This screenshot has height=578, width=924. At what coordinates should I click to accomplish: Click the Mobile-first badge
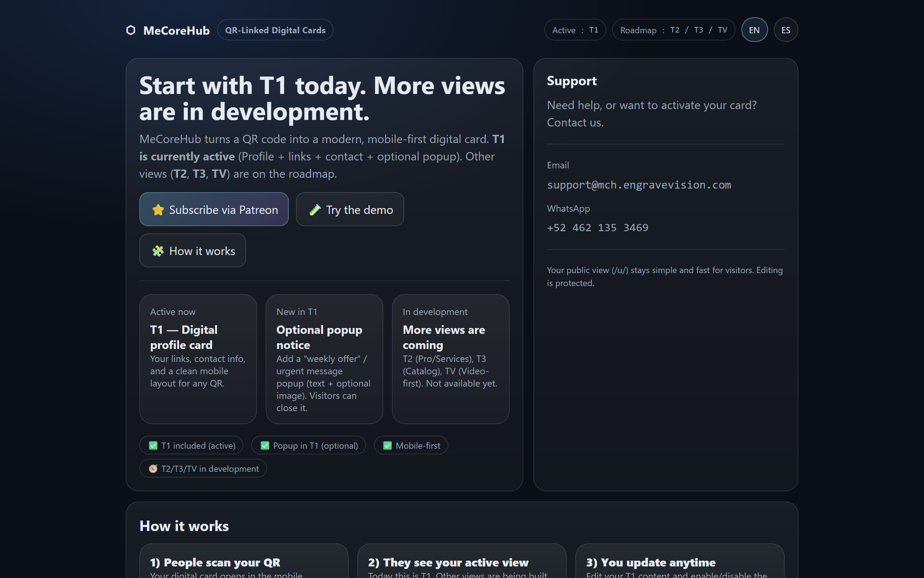click(x=411, y=445)
